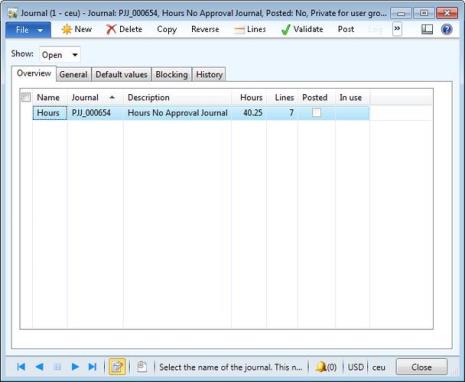This screenshot has width=465, height=382.
Task: Click the Post toolbar command
Action: 346,30
